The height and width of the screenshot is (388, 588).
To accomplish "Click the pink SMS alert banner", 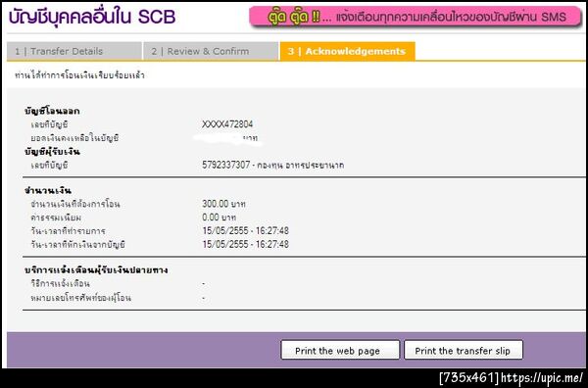I will (416, 17).
